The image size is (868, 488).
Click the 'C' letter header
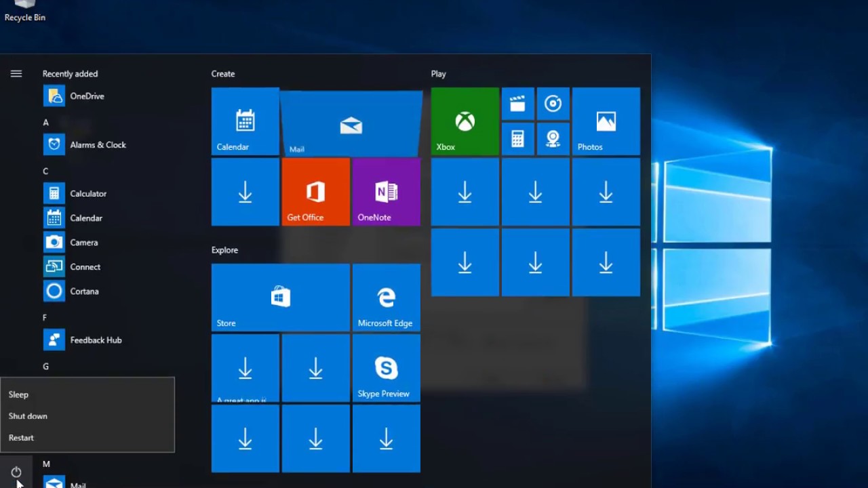(46, 171)
